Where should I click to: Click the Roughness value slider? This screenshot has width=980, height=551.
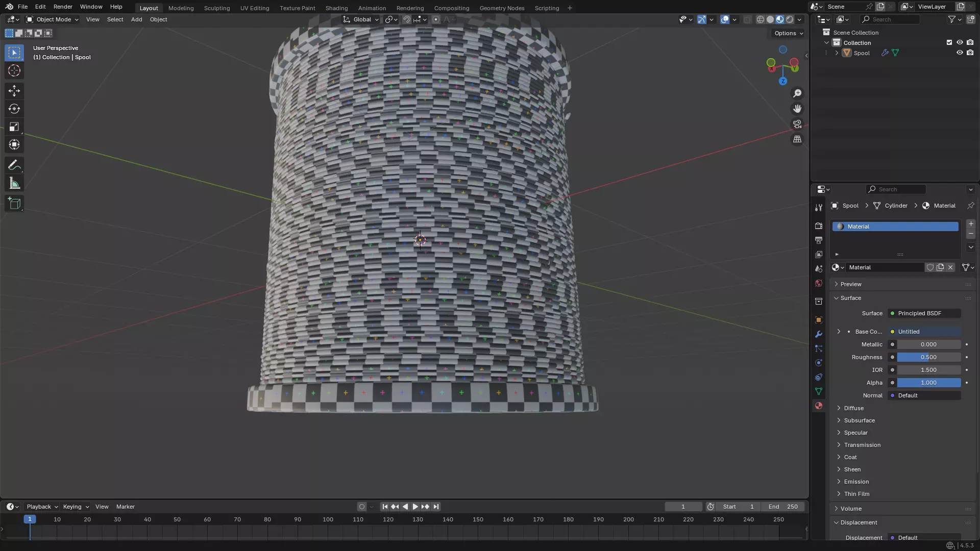coord(928,357)
